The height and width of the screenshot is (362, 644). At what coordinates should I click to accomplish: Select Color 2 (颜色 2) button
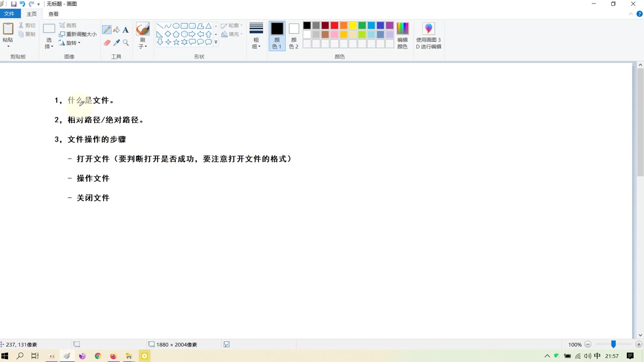tap(294, 36)
